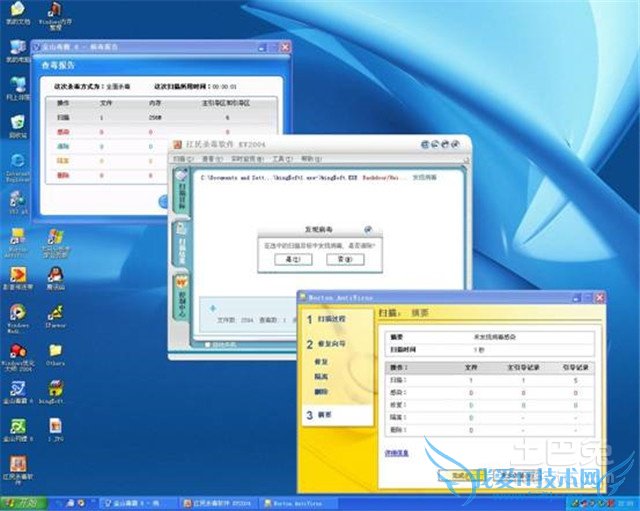Click the last round button in KV2004 title bar
This screenshot has width=640, height=511.
(455, 144)
